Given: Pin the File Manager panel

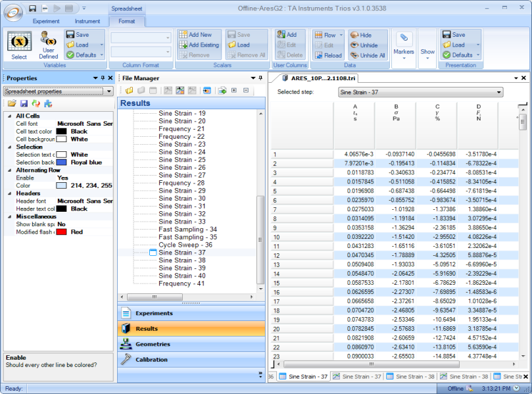Looking at the screenshot, I should [260, 78].
